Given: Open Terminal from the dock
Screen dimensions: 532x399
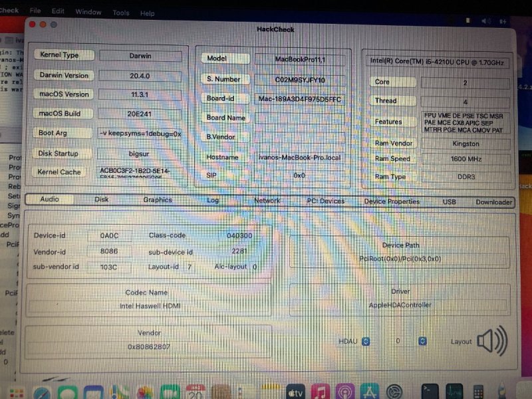Looking at the screenshot, I should pyautogui.click(x=430, y=392).
